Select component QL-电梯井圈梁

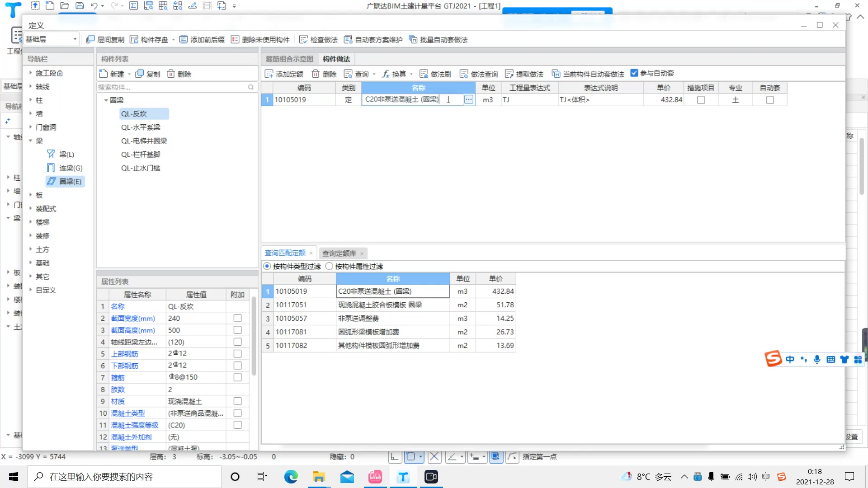pos(144,141)
